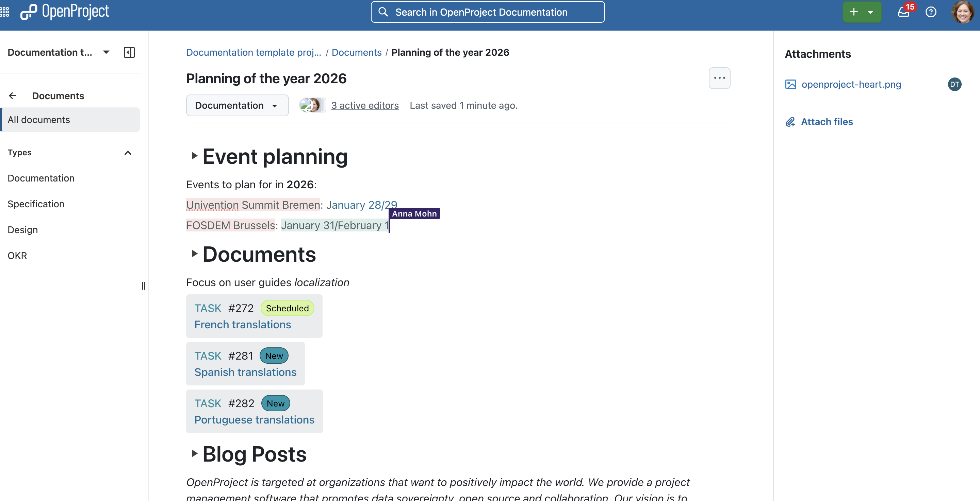Open the notification bell with 15 alerts
The width and height of the screenshot is (980, 501).
coord(902,13)
